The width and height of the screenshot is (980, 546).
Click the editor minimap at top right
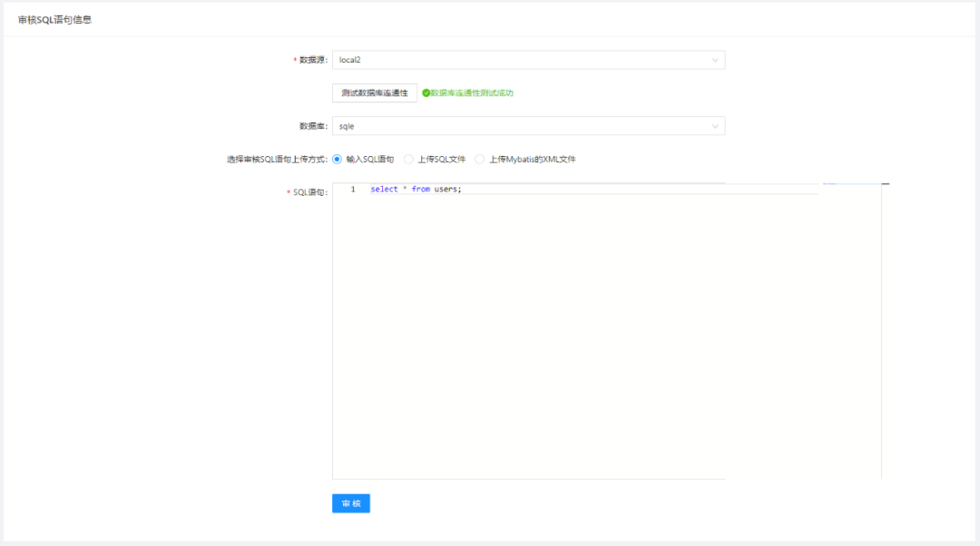850,185
